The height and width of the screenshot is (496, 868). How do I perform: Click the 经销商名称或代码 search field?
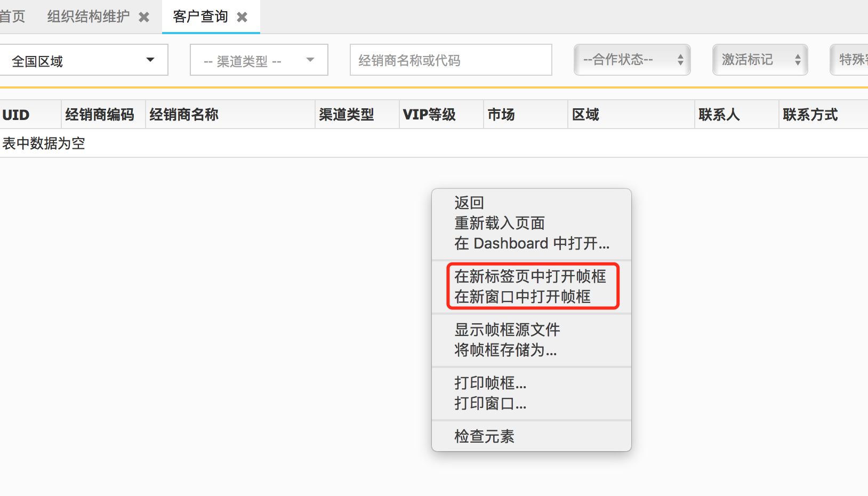click(451, 60)
